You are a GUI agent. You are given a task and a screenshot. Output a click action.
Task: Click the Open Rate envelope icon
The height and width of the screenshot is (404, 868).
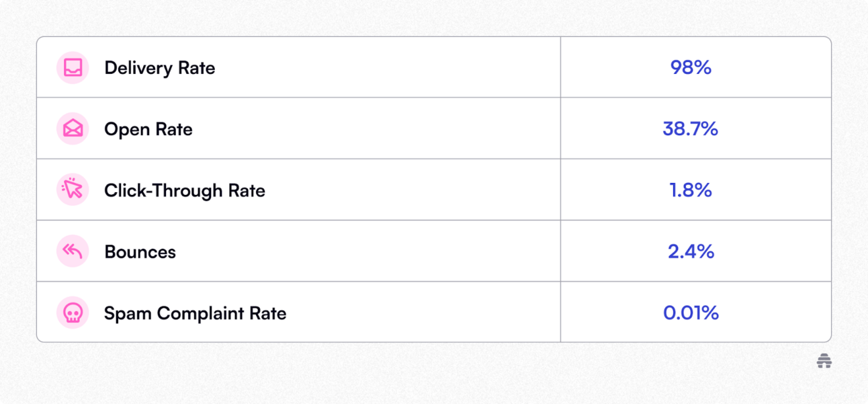pos(73,129)
